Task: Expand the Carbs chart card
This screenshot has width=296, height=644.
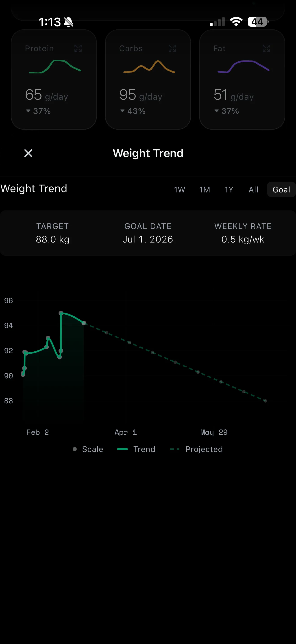Action: click(x=172, y=48)
